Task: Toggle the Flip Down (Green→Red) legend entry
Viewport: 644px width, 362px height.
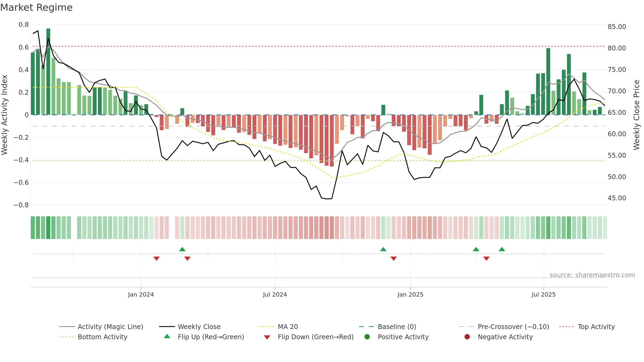Action: point(309,337)
